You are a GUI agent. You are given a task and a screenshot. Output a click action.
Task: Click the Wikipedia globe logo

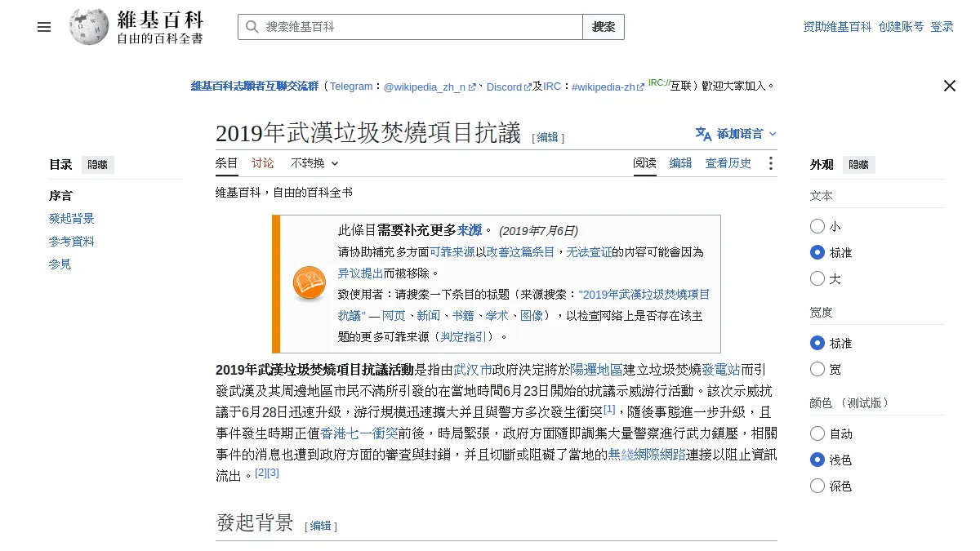coord(89,27)
